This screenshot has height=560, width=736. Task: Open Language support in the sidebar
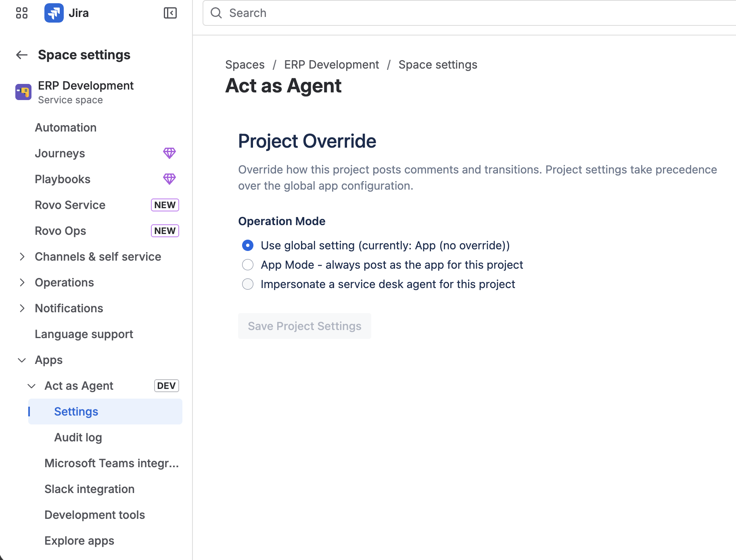point(84,334)
